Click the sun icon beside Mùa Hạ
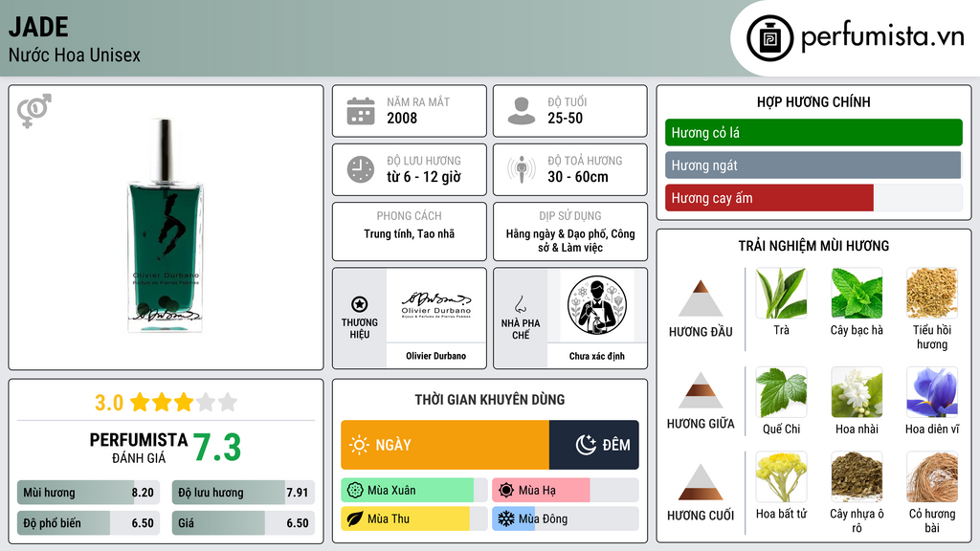 point(506,491)
